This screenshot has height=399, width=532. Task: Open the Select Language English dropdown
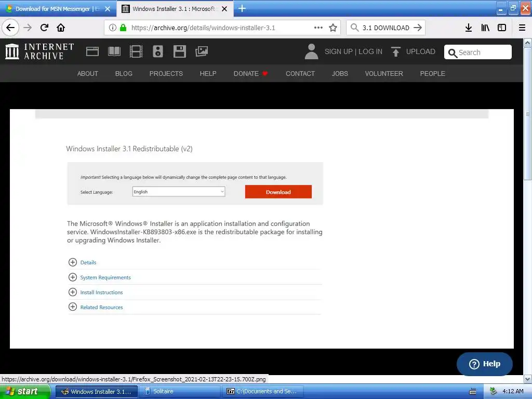pos(179,192)
